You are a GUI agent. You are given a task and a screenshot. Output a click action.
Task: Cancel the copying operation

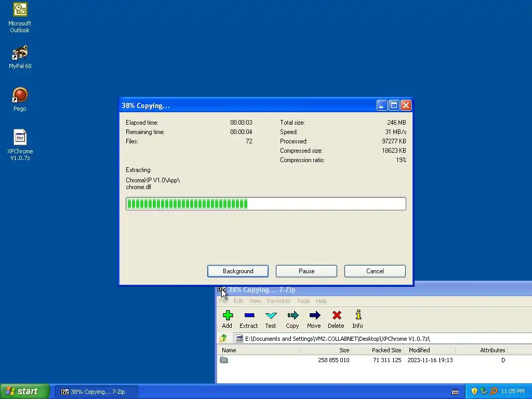(375, 271)
